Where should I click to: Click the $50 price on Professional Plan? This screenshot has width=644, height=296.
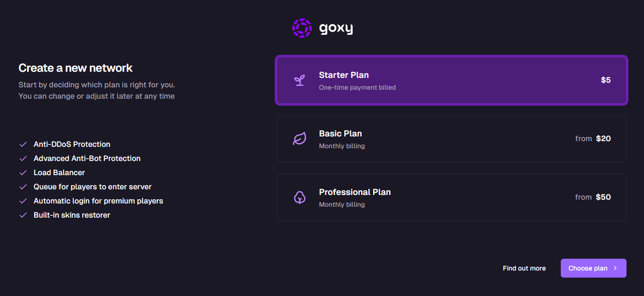click(x=604, y=197)
